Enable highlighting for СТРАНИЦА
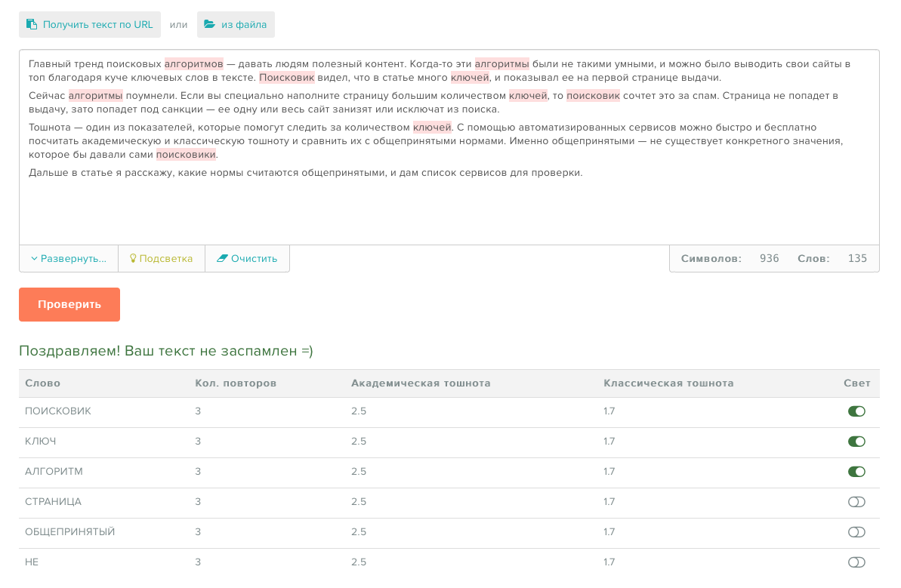Screen dimensions: 901x588 pos(856,502)
